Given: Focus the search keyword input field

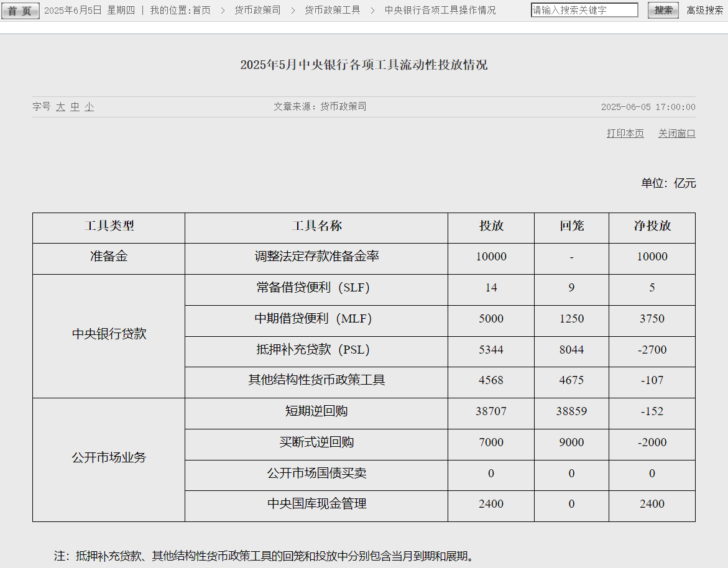Looking at the screenshot, I should [x=584, y=11].
